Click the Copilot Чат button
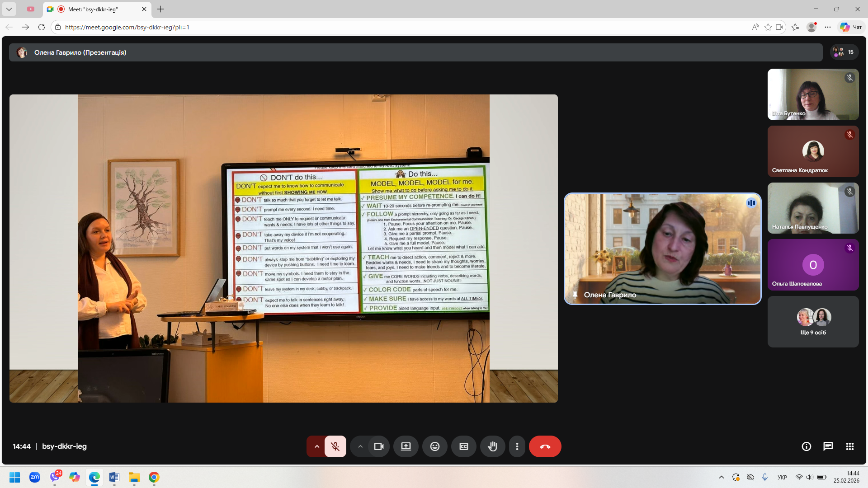868x488 pixels. click(851, 27)
